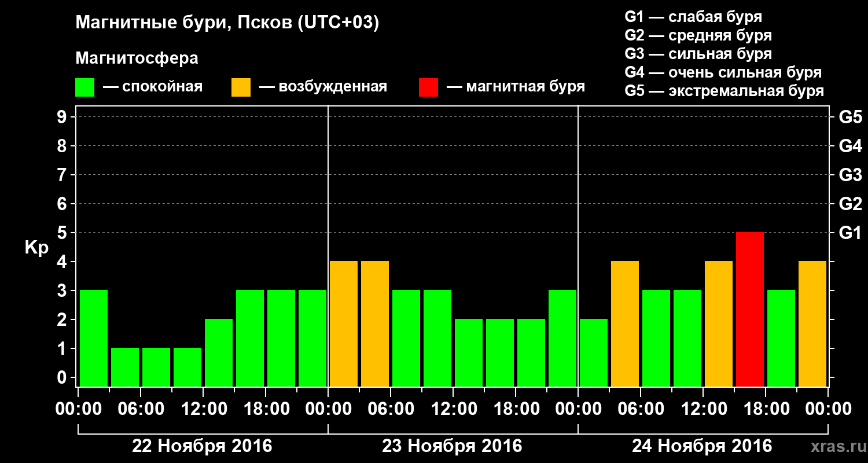The image size is (868, 463).
Task: Click the '06:00' time label above 24 Ноября
Action: (641, 409)
